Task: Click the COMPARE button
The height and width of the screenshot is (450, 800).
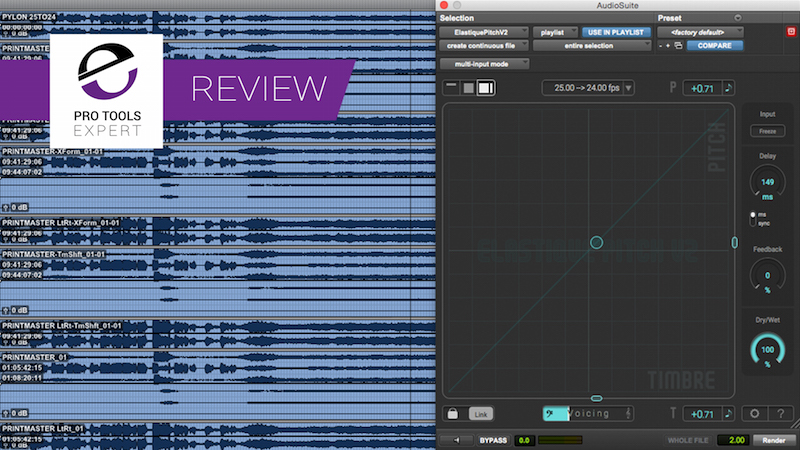Action: [x=714, y=45]
